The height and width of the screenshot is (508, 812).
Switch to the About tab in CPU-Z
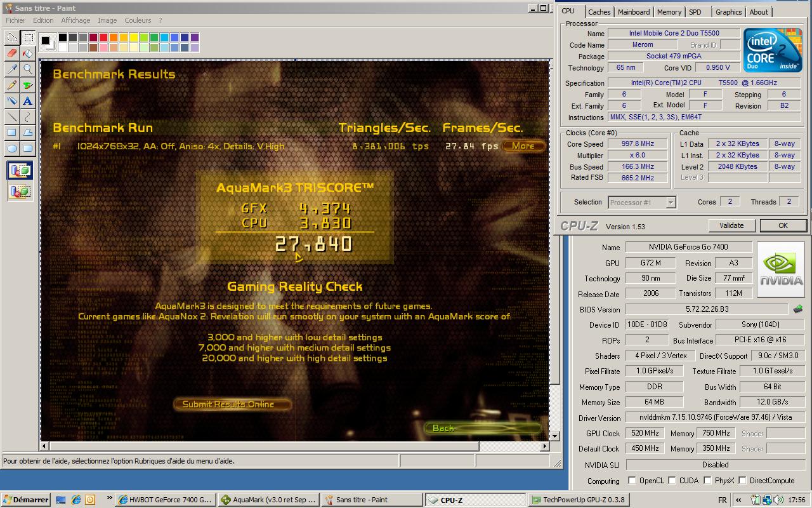(759, 12)
